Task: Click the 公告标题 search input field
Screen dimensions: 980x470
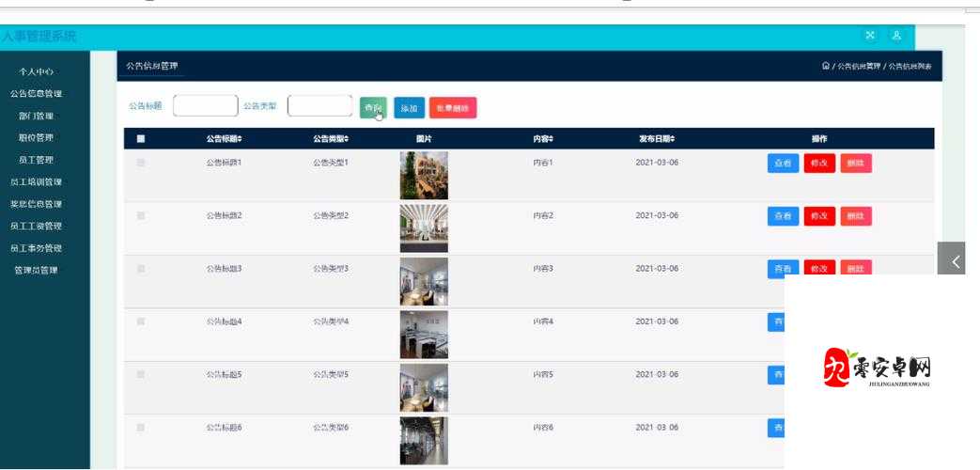Action: coord(205,106)
